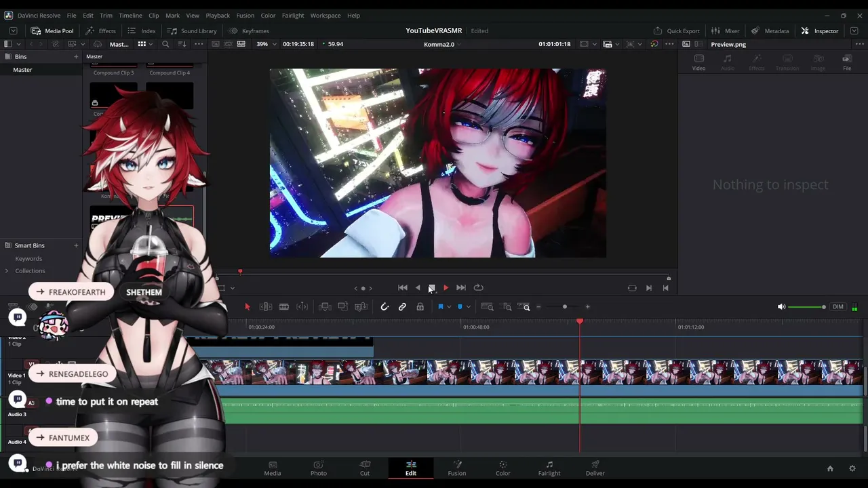Click the playhead on timeline ruler

click(x=580, y=321)
